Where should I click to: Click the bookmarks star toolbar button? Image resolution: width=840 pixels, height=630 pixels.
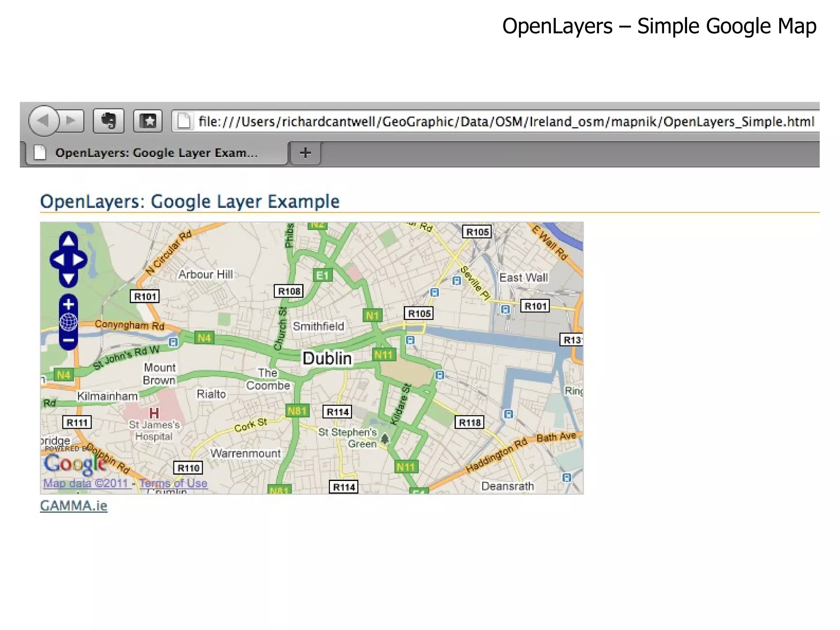point(148,121)
